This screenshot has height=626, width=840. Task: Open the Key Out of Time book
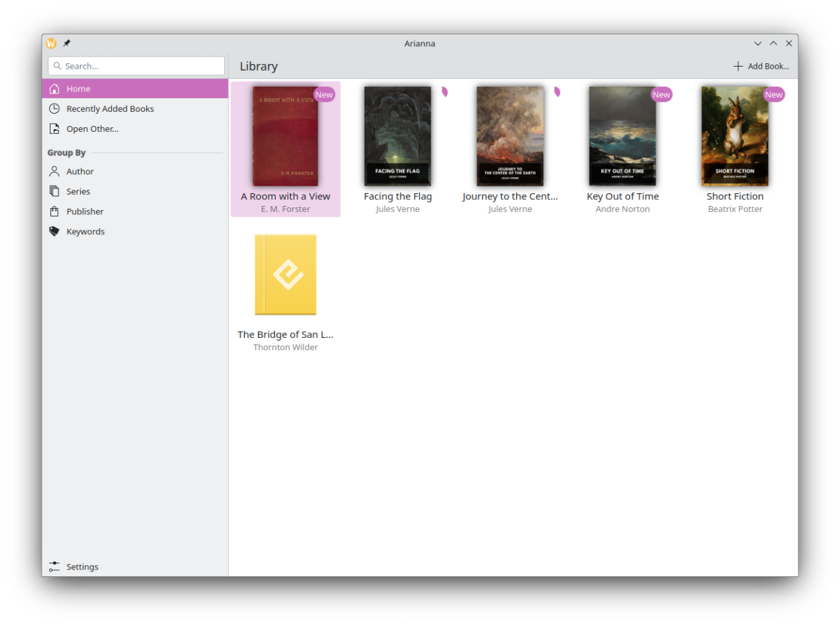(x=623, y=137)
